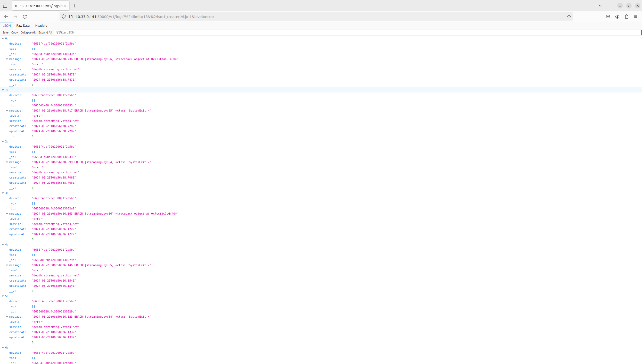
Task: Click the Collapse All button
Action: point(28,32)
